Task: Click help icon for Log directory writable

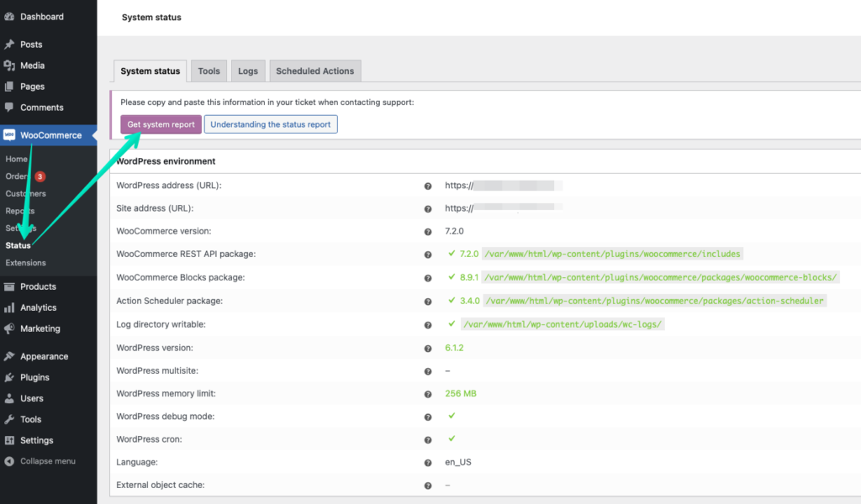Action: click(428, 325)
